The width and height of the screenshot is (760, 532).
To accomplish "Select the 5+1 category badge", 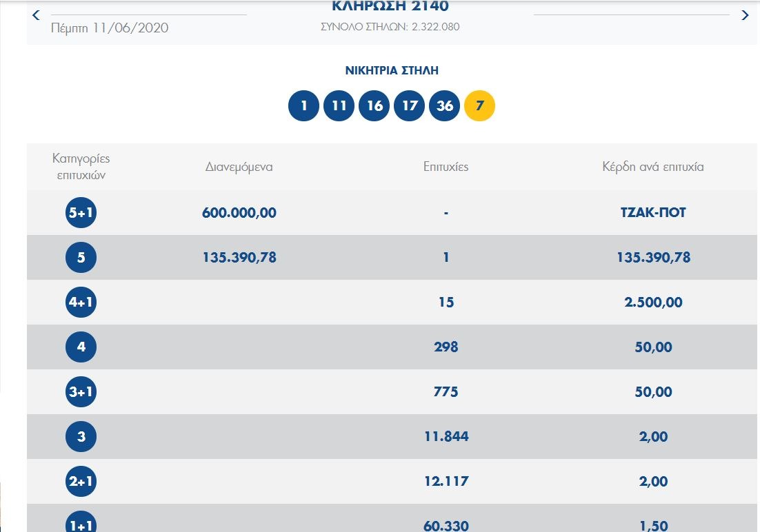I will (81, 213).
